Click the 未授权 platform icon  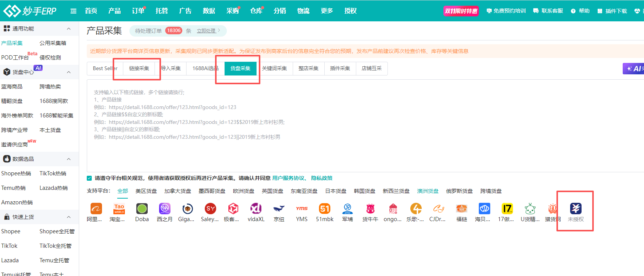(x=575, y=209)
